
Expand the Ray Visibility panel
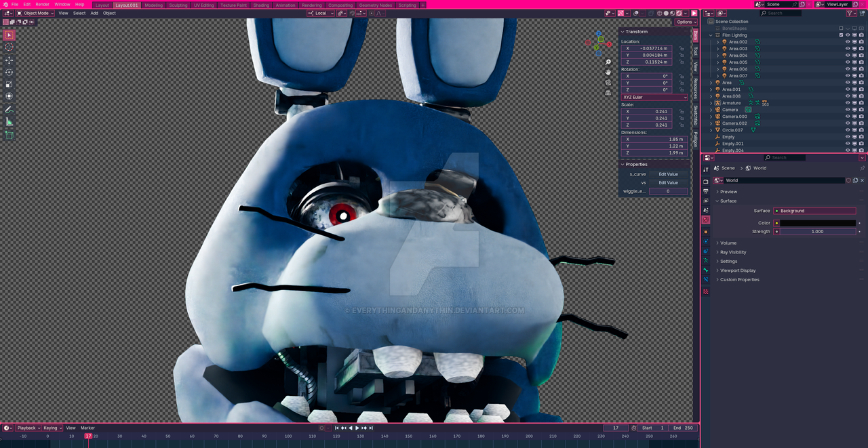(733, 252)
